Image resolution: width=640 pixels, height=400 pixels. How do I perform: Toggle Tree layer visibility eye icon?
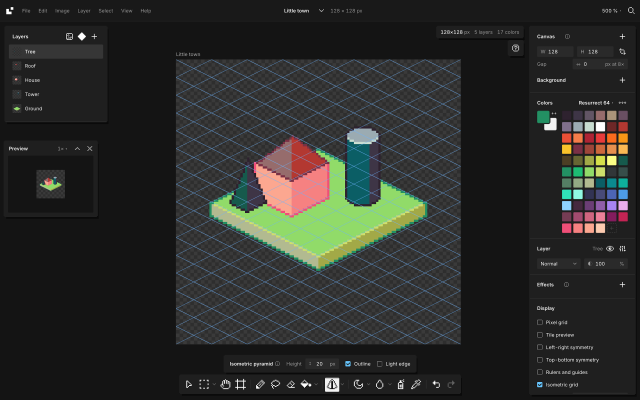(610, 249)
